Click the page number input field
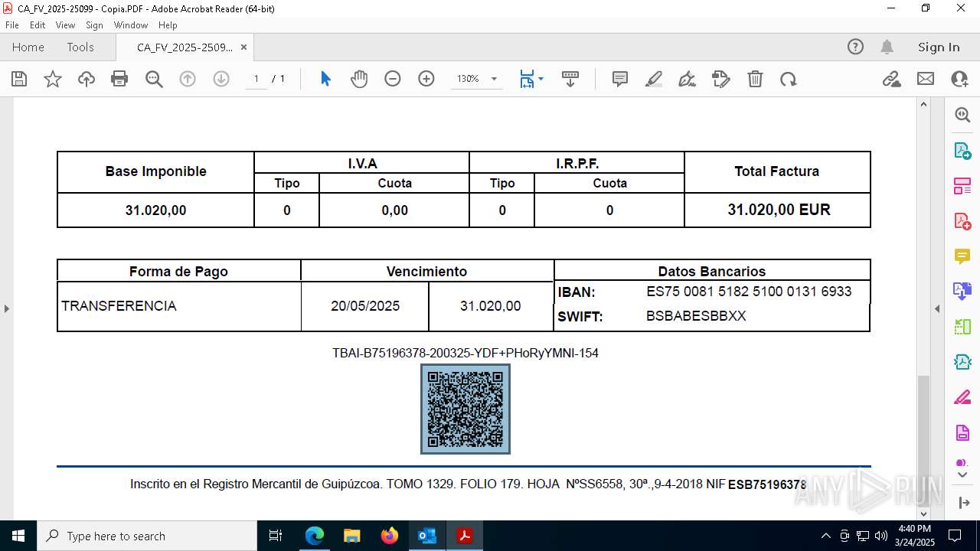The width and height of the screenshot is (980, 551). (256, 79)
